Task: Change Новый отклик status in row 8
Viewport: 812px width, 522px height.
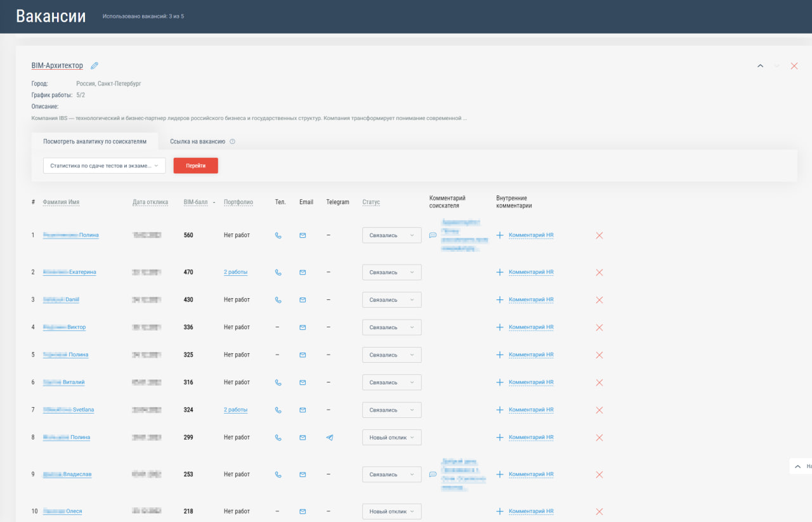Action: pos(391,438)
